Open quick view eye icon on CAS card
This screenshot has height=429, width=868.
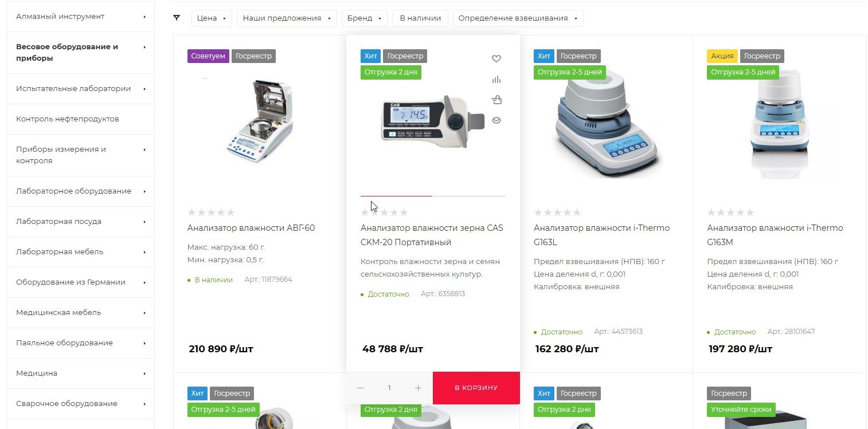point(496,120)
